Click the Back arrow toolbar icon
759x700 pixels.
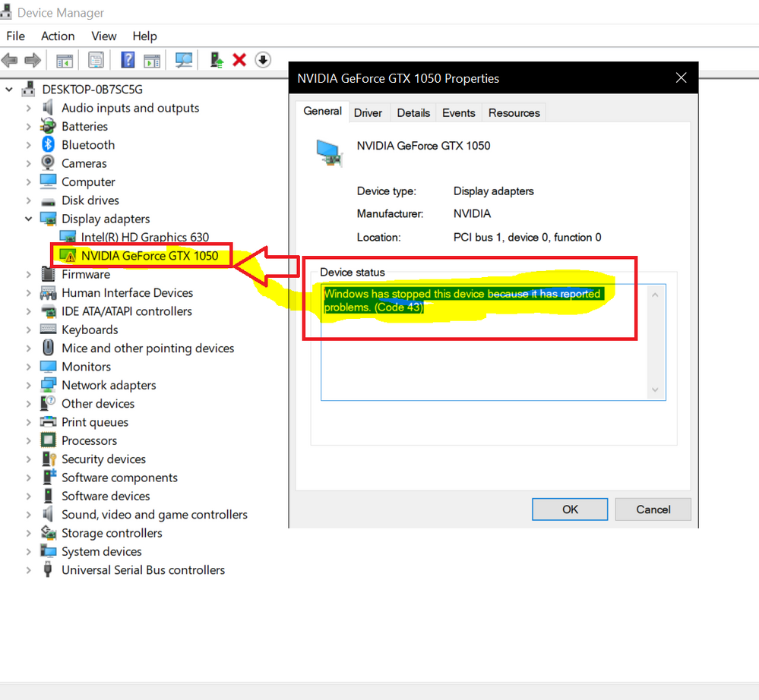(x=10, y=61)
